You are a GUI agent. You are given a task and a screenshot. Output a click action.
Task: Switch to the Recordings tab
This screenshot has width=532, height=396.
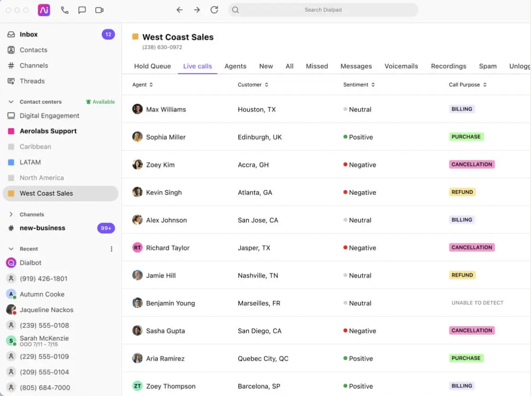pos(449,66)
